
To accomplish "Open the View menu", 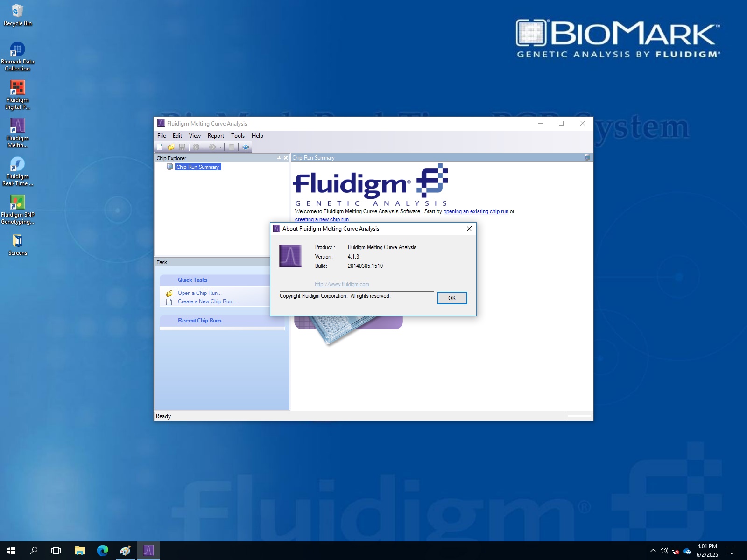I will click(x=195, y=136).
